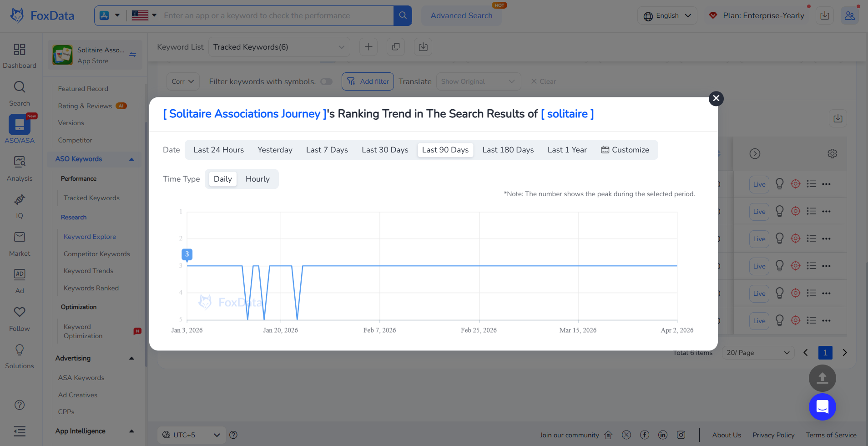Click the add keyword list plus icon

[x=368, y=47]
